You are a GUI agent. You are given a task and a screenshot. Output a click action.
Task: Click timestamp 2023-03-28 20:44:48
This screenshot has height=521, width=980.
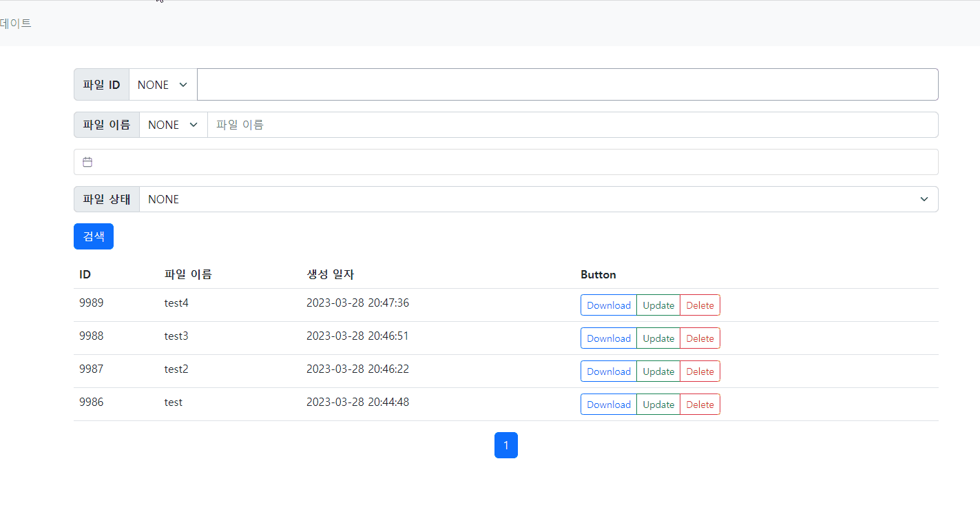click(357, 402)
